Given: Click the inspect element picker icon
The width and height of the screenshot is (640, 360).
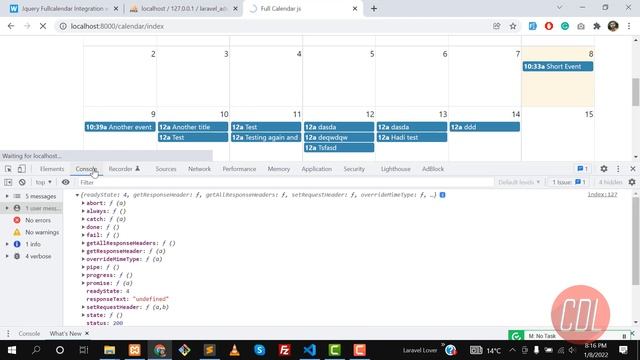Looking at the screenshot, I should (x=8, y=169).
